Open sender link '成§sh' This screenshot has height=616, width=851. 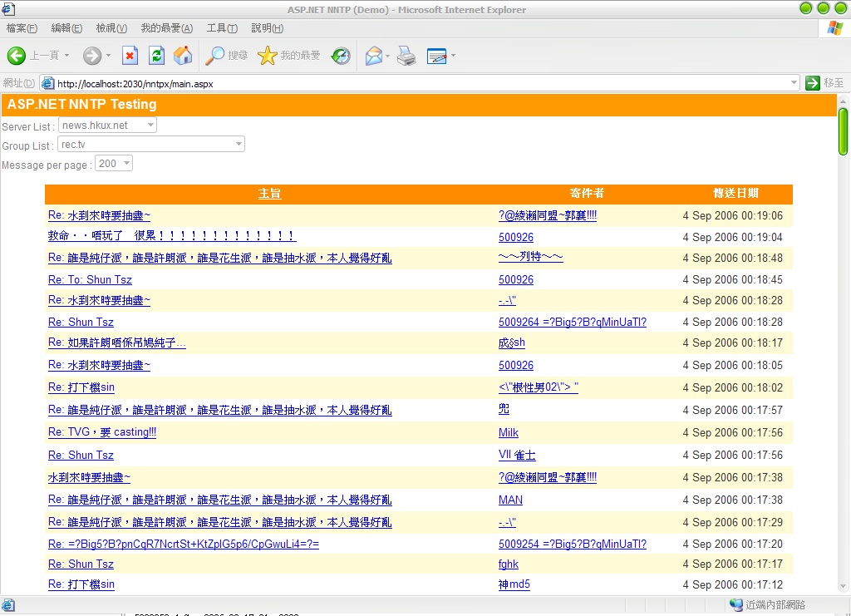pos(511,343)
